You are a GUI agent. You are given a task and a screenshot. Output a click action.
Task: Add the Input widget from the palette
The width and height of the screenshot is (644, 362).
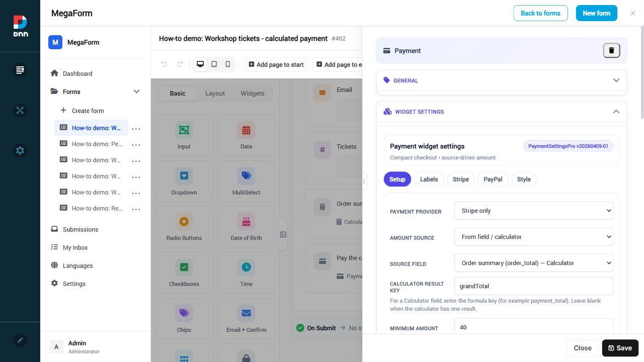184,135
